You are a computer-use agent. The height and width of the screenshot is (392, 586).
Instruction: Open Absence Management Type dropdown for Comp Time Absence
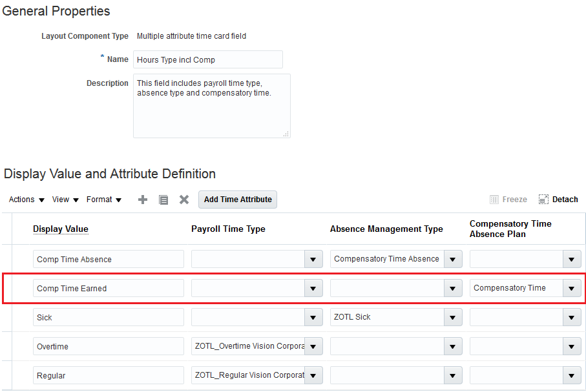(x=453, y=260)
